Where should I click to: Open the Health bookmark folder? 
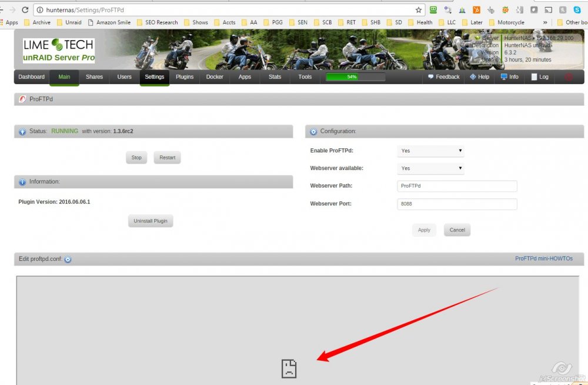click(420, 22)
